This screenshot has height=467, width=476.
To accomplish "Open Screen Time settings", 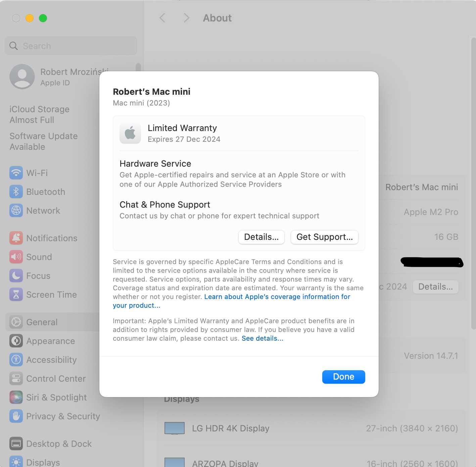I will coord(51,295).
